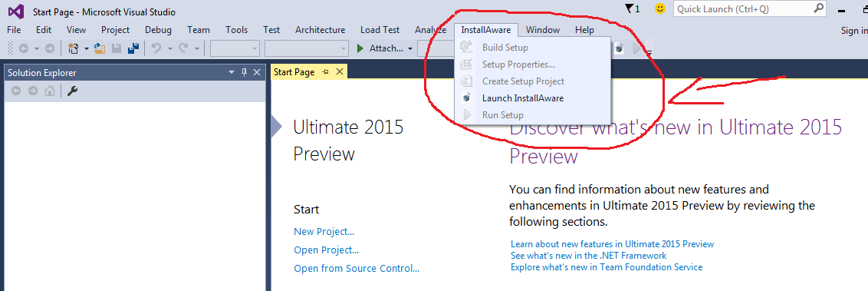Image resolution: width=868 pixels, height=291 pixels.
Task: Click the Undo toolbar icon
Action: pyautogui.click(x=156, y=49)
